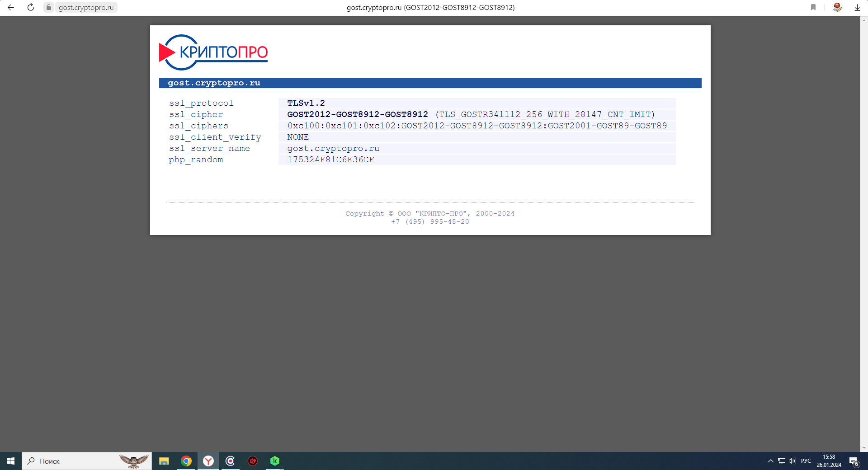Select the ssl_client_verify label

pyautogui.click(x=215, y=137)
